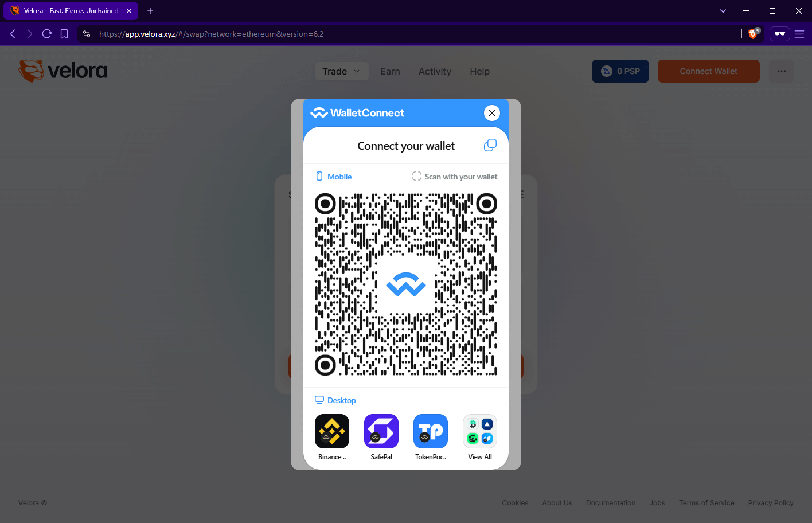The width and height of the screenshot is (812, 523).
Task: Click the Brave Wallet toolbar icon
Action: [x=779, y=33]
